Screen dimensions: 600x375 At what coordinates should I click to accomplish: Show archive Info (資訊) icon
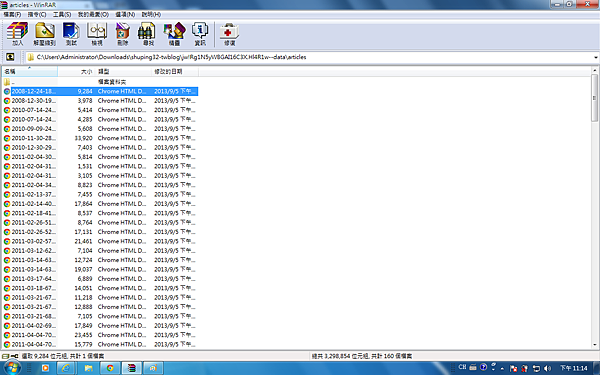200,34
